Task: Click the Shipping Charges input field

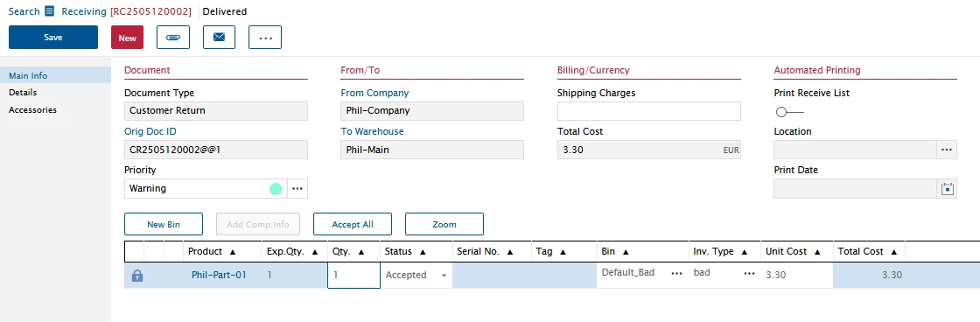Action: pos(648,111)
